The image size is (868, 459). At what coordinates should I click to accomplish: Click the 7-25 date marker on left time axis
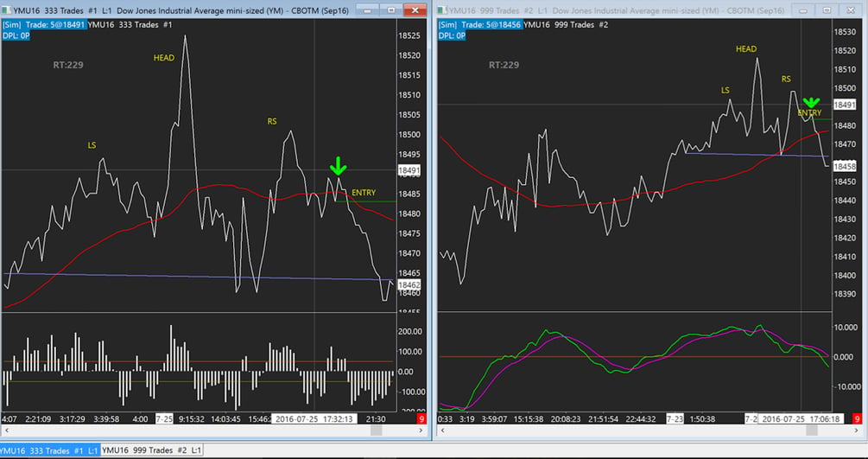164,419
